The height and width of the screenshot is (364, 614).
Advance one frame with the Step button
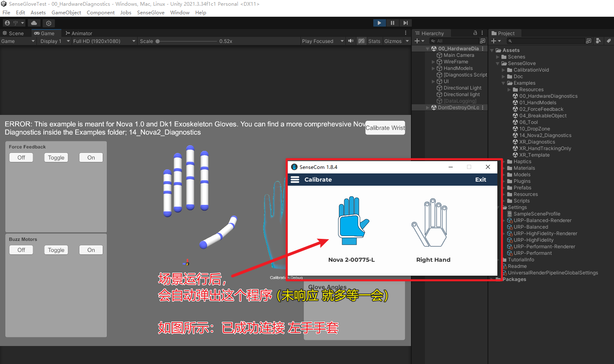point(405,23)
